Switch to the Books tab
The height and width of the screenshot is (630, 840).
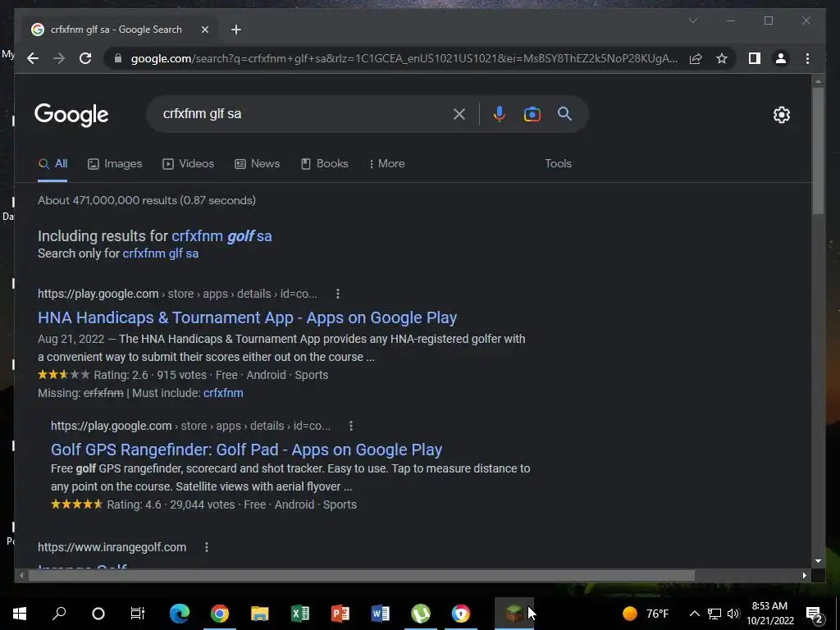click(x=325, y=163)
